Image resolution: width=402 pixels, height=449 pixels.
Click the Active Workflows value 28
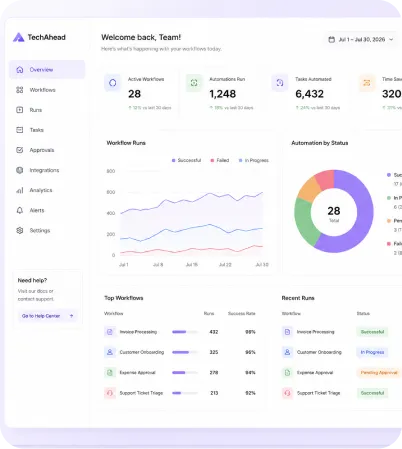pyautogui.click(x=134, y=94)
